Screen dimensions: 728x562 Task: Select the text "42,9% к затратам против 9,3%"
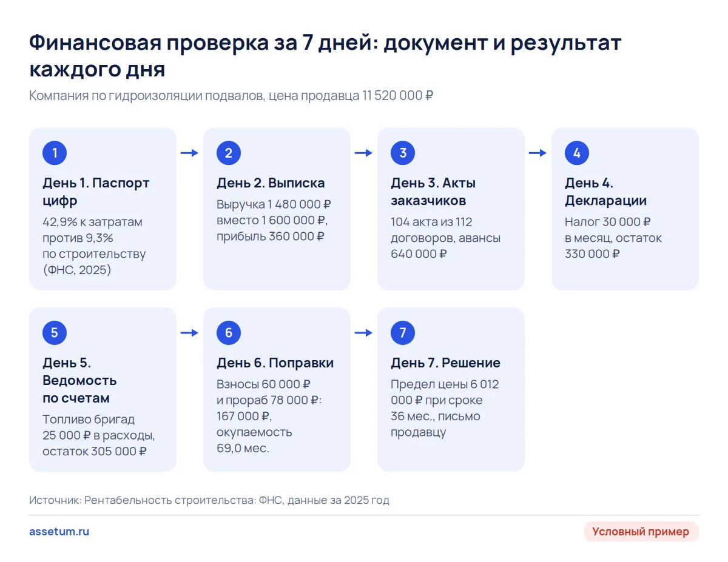pos(92,230)
